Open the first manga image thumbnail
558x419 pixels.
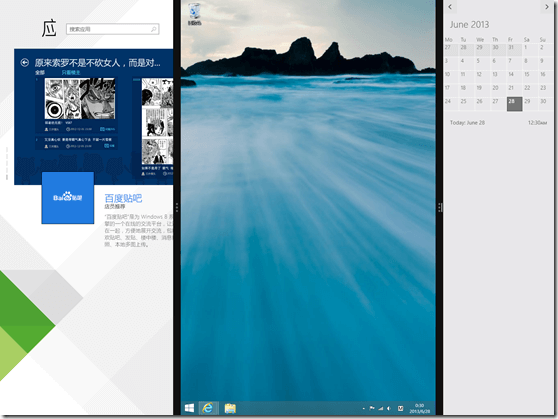[x=80, y=99]
